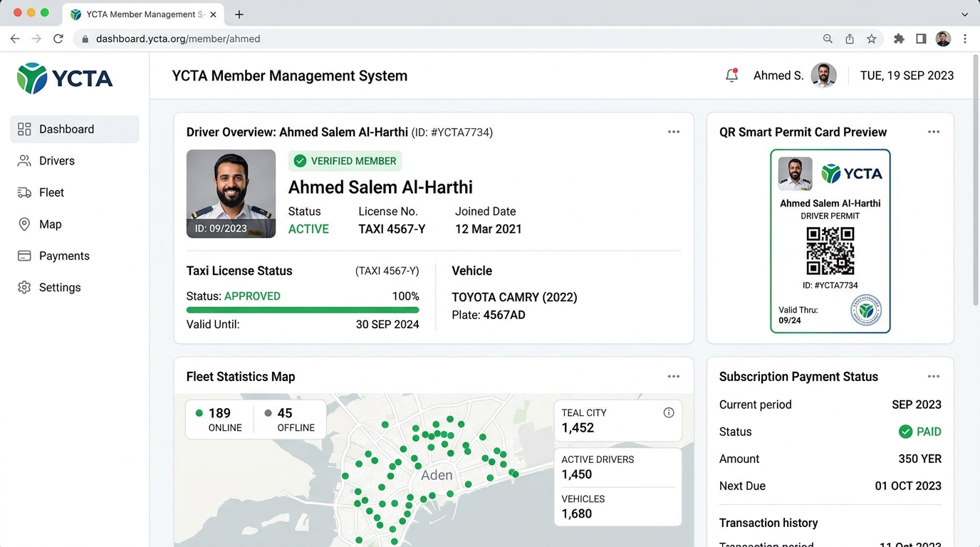Click the browser back arrow

pyautogui.click(x=15, y=38)
